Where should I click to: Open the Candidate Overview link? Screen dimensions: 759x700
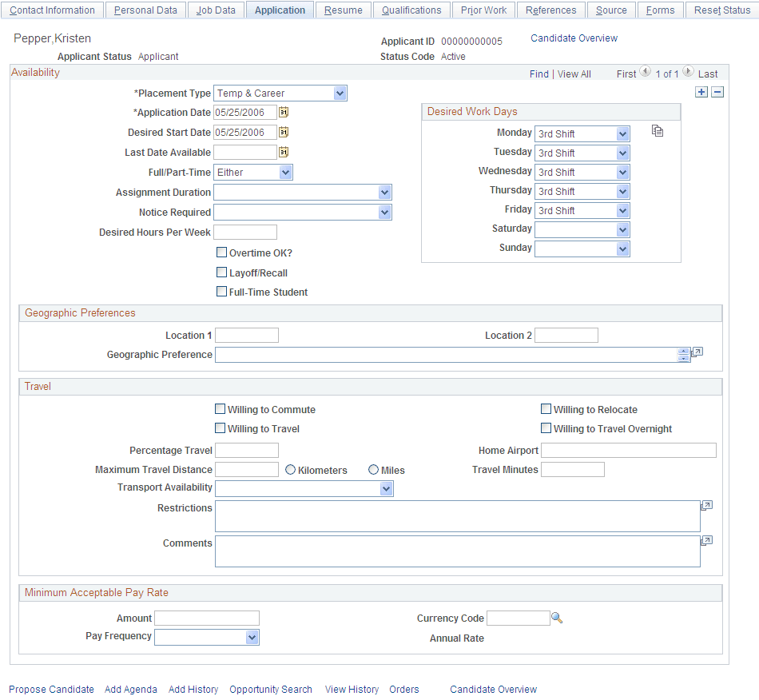point(574,38)
